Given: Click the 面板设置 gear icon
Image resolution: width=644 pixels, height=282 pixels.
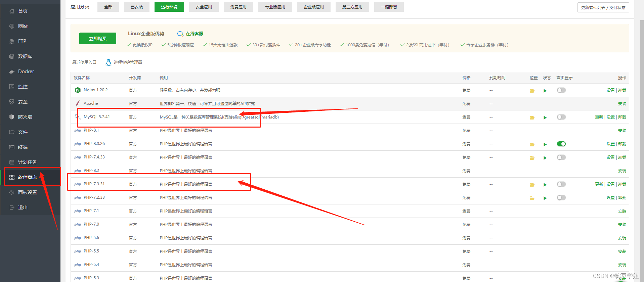Looking at the screenshot, I should 12,192.
